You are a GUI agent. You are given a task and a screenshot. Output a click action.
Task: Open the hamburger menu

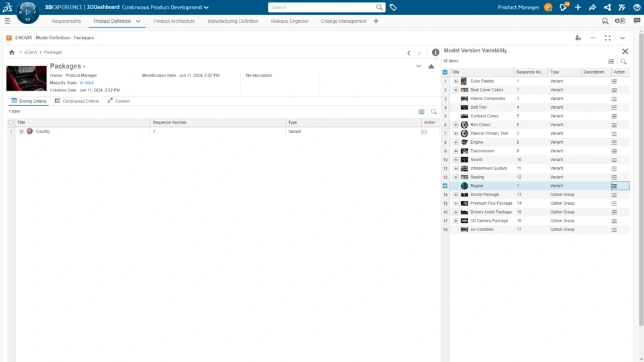coord(7,21)
